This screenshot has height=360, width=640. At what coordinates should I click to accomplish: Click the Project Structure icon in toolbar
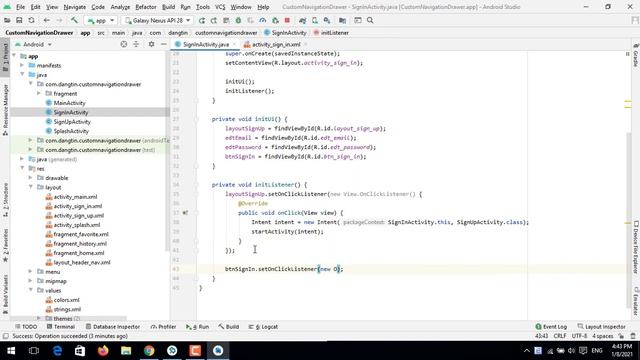pos(342,20)
